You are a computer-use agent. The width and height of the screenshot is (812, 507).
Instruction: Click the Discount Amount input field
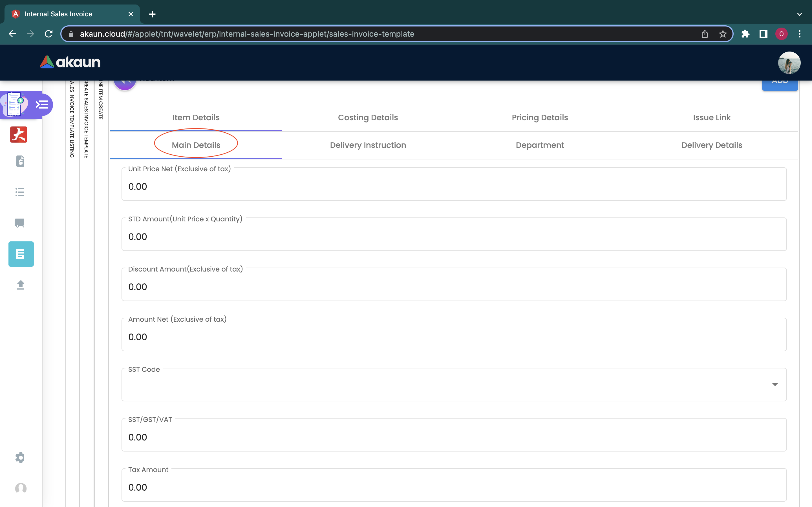454,287
